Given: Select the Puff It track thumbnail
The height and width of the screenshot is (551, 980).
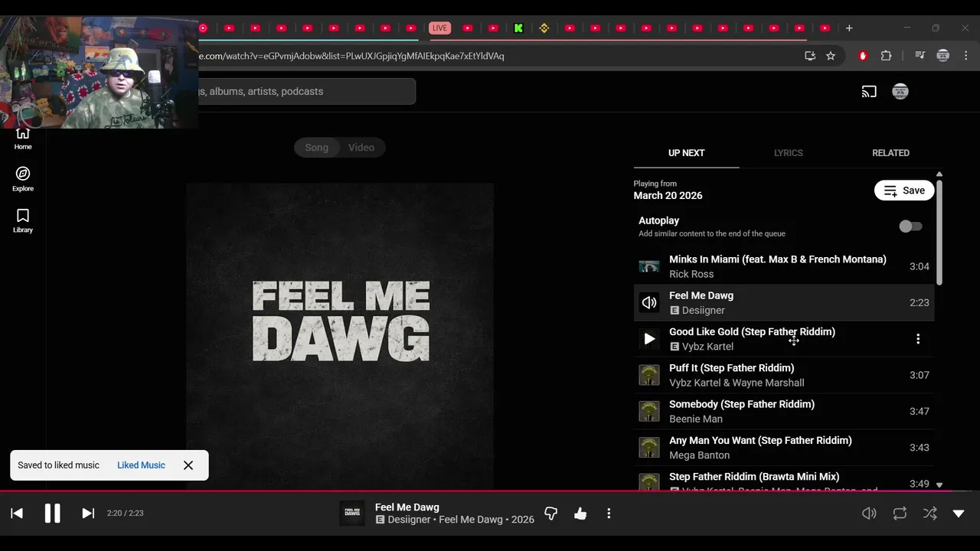Looking at the screenshot, I should click(x=649, y=375).
